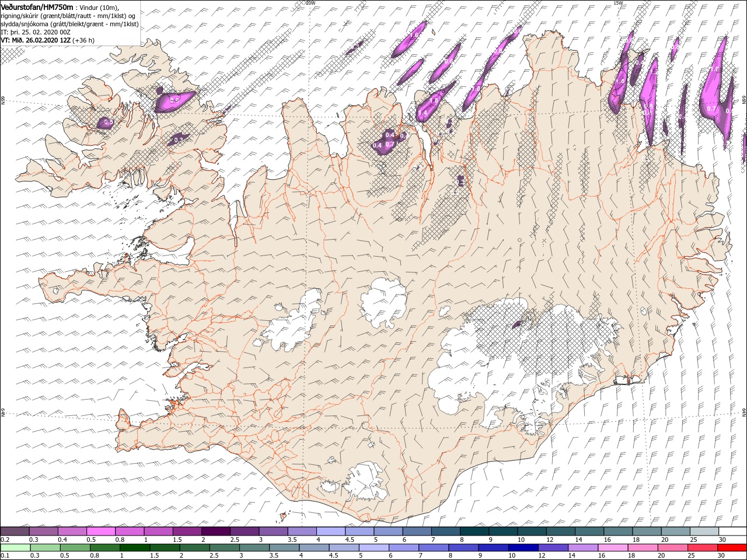Click the lower legend dark green swatch at 1

click(x=134, y=548)
